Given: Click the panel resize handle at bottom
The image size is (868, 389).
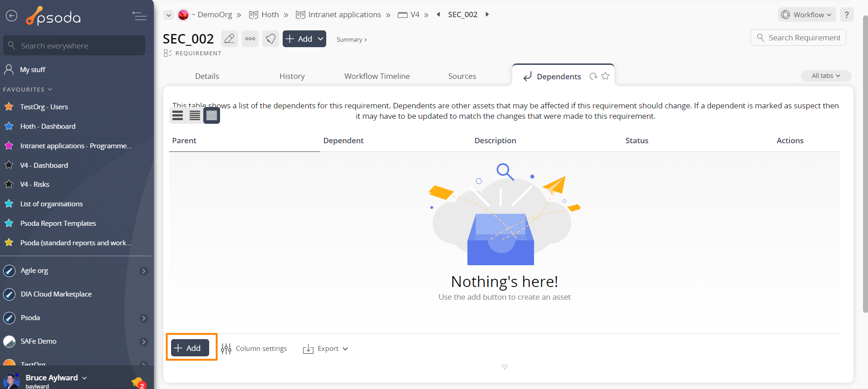Looking at the screenshot, I should point(505,366).
